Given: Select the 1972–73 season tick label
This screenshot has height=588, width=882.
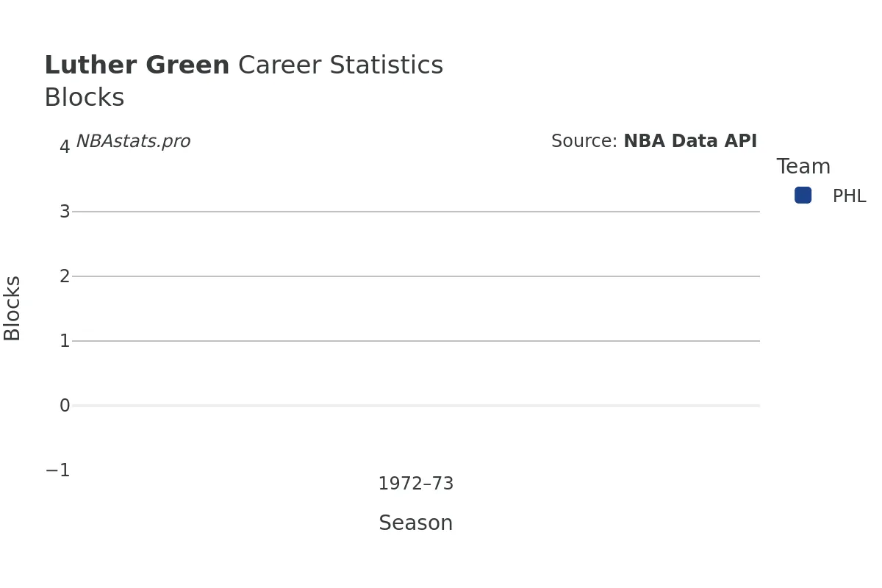Looking at the screenshot, I should [415, 484].
